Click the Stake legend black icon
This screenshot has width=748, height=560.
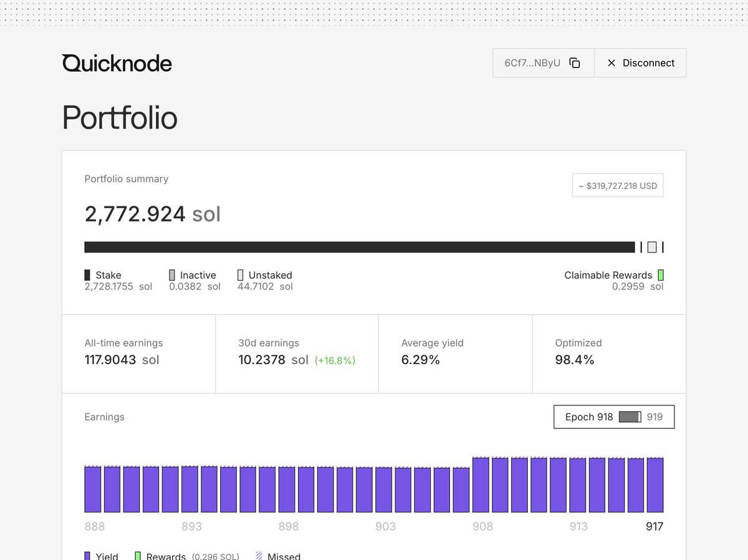87,275
